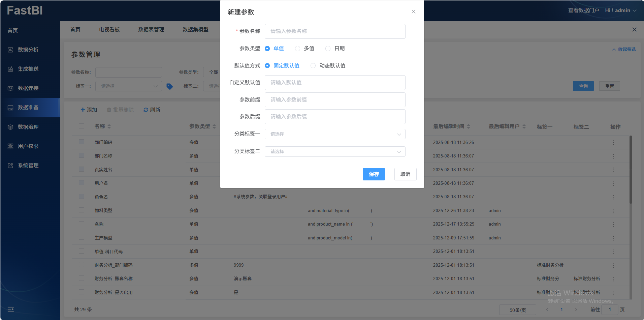The height and width of the screenshot is (320, 644).
Task: Open the 分类标签一 dropdown
Action: 335,134
